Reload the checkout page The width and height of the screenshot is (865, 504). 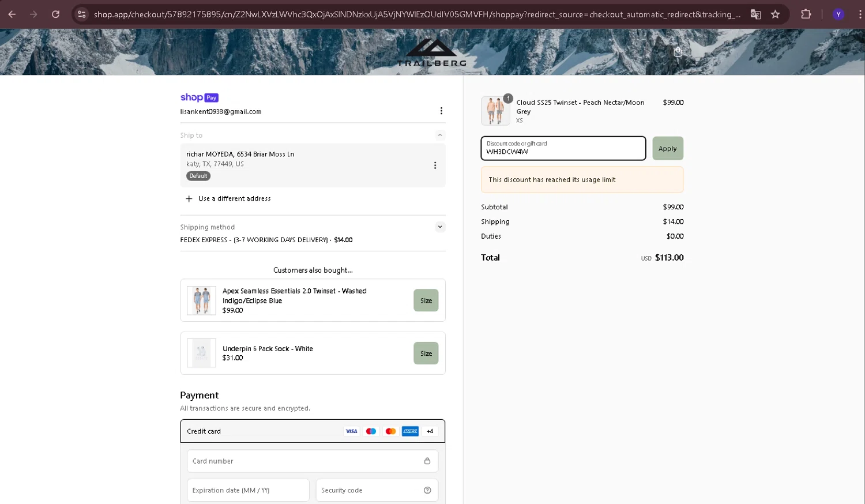[55, 14]
